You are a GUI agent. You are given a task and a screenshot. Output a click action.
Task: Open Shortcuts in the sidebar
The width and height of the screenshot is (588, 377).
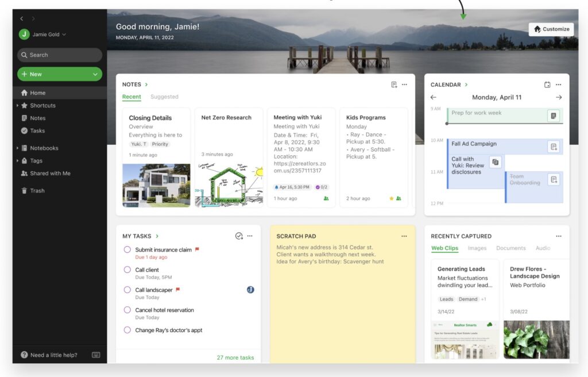tap(42, 106)
